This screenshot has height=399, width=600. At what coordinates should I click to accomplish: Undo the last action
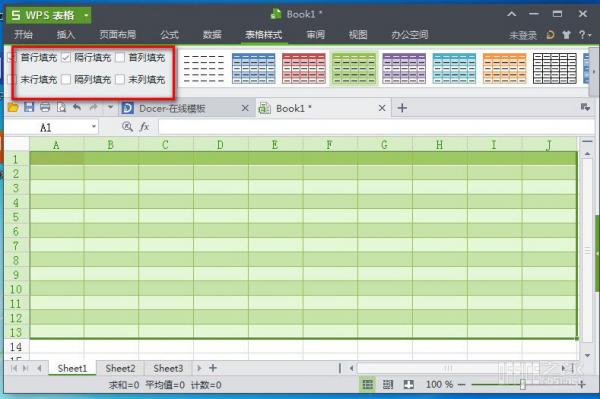(77, 107)
